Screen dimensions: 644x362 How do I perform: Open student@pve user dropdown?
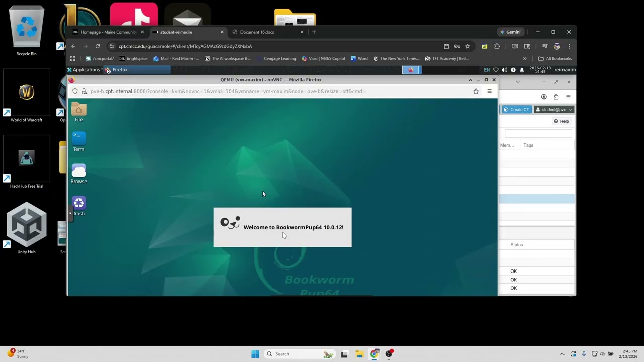point(553,109)
